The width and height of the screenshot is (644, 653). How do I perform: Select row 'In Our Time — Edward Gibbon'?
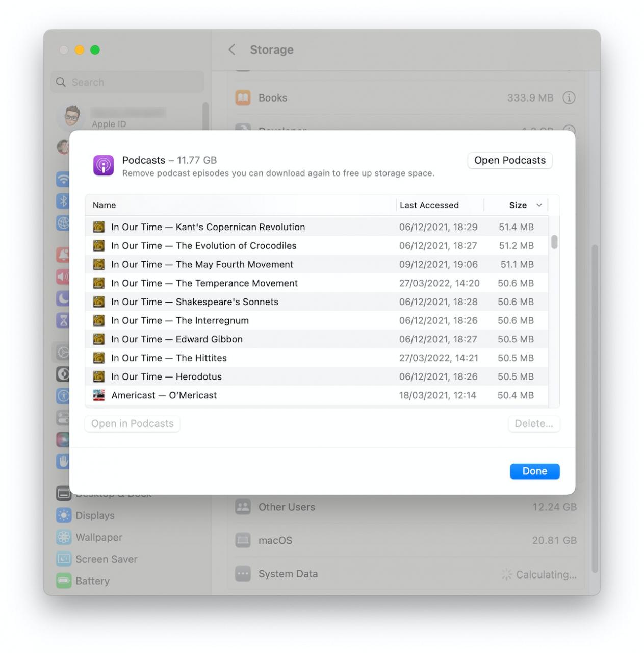(317, 339)
